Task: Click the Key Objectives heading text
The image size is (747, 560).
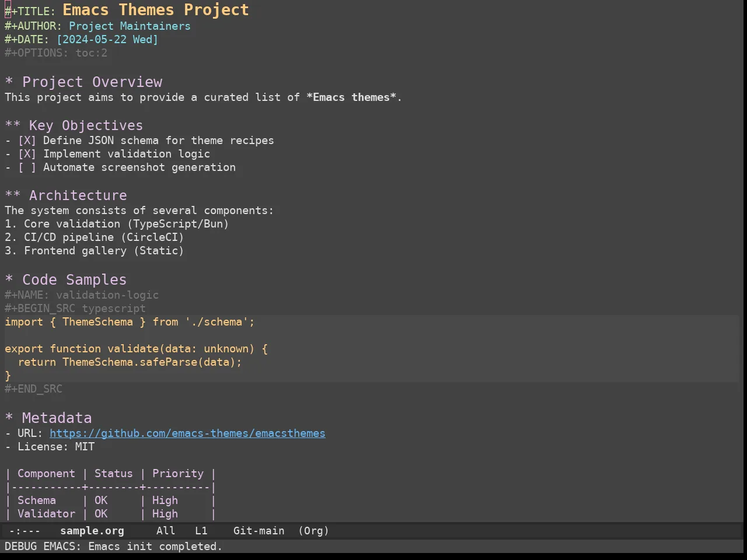Action: tap(86, 125)
